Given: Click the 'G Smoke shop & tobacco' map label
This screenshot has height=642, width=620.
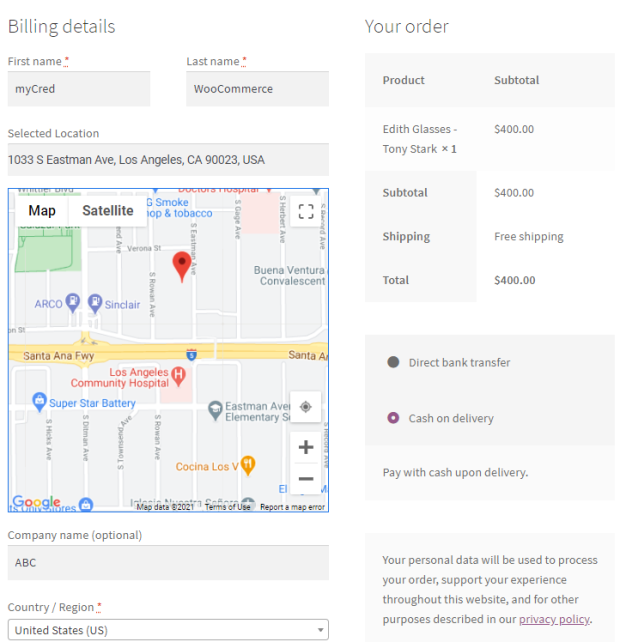Looking at the screenshot, I should coord(179,208).
